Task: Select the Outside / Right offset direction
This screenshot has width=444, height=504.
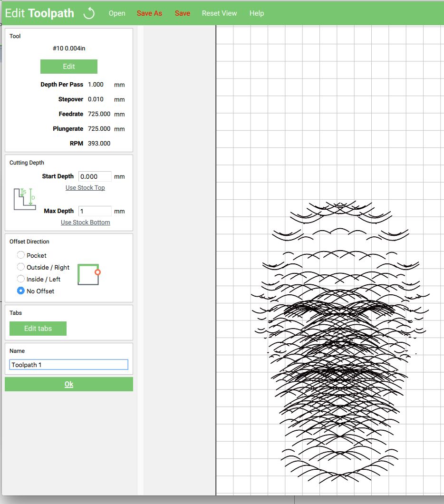Action: [x=20, y=267]
